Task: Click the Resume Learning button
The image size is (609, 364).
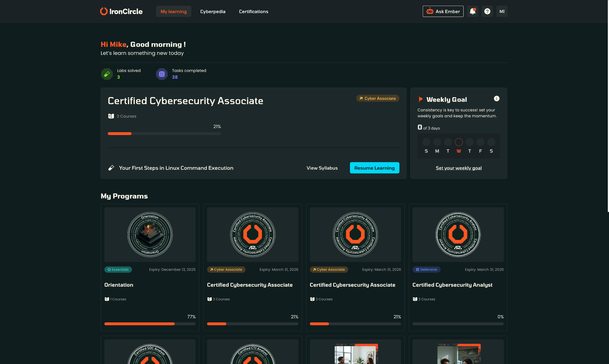Action: pyautogui.click(x=374, y=168)
